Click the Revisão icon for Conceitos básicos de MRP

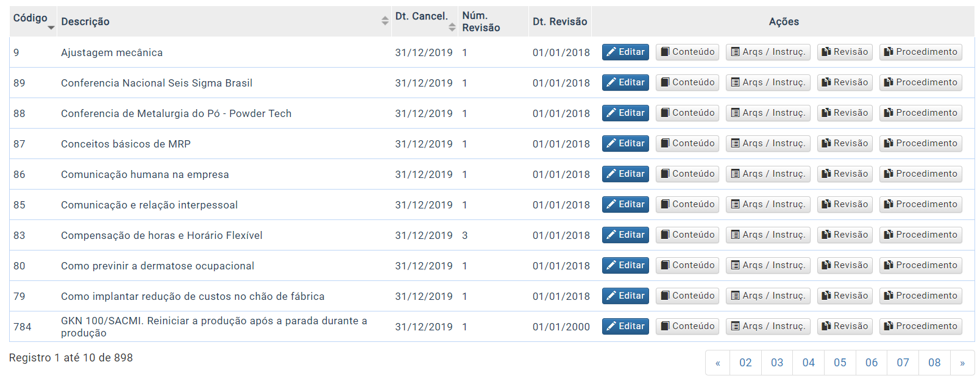[826, 144]
